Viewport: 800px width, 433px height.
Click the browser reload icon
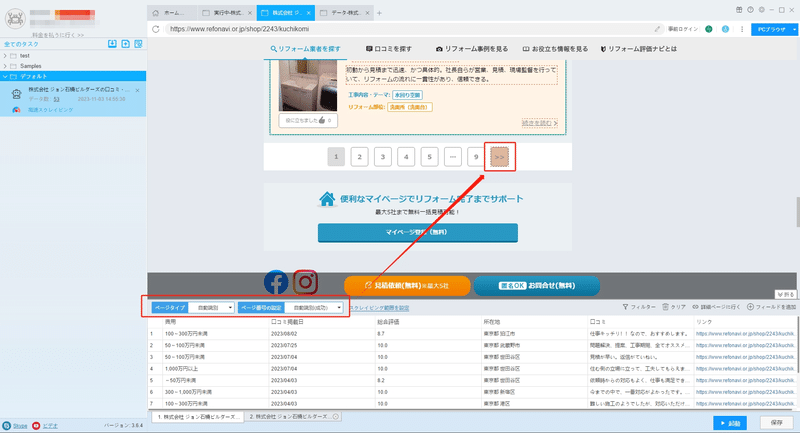[x=156, y=29]
